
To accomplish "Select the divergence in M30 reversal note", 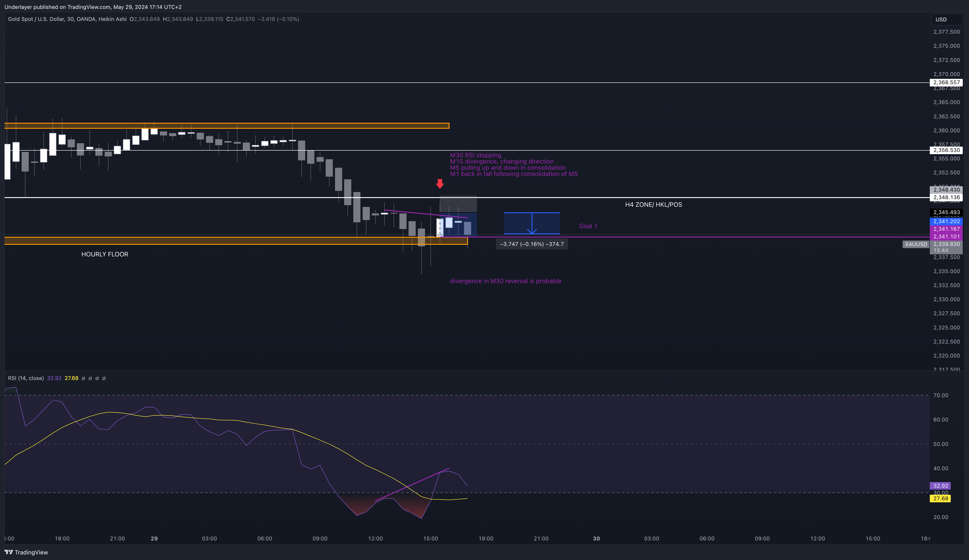I will tap(506, 281).
